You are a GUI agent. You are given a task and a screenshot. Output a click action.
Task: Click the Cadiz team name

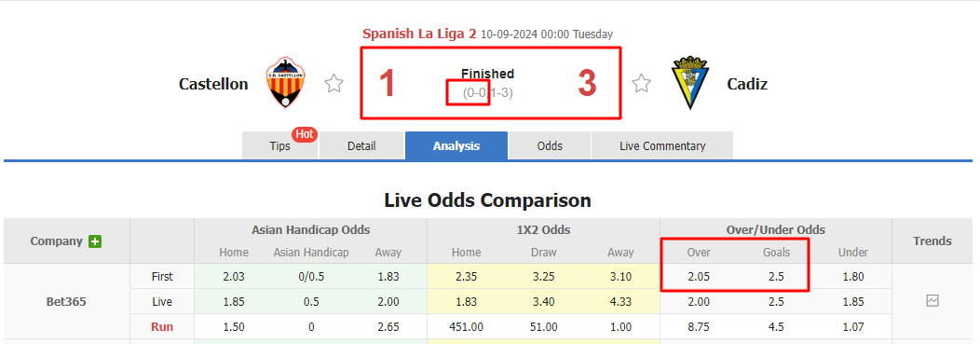[x=747, y=84]
